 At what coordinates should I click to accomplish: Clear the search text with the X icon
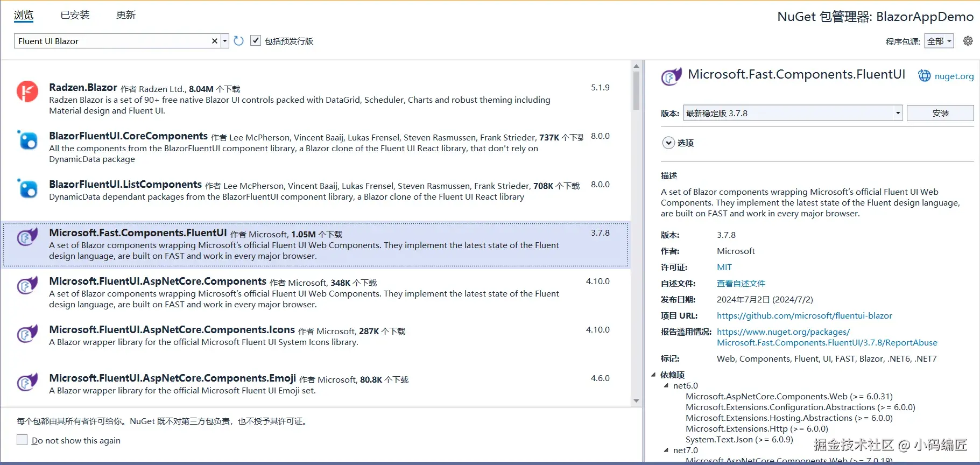pos(215,41)
